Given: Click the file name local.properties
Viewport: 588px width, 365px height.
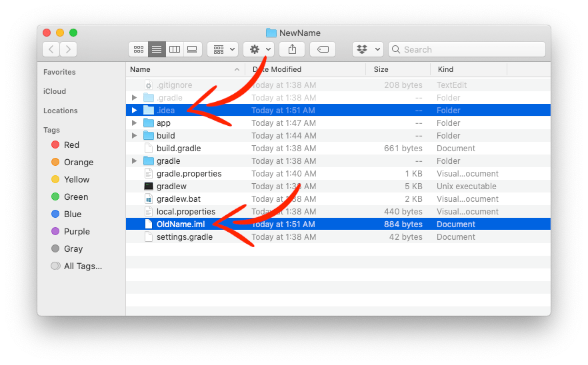Looking at the screenshot, I should pyautogui.click(x=185, y=212).
